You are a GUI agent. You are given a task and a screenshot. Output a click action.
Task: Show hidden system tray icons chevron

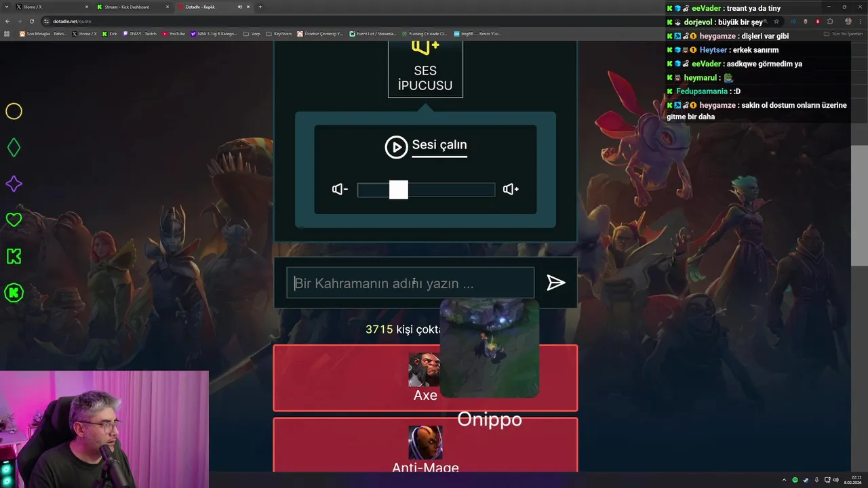(784, 480)
